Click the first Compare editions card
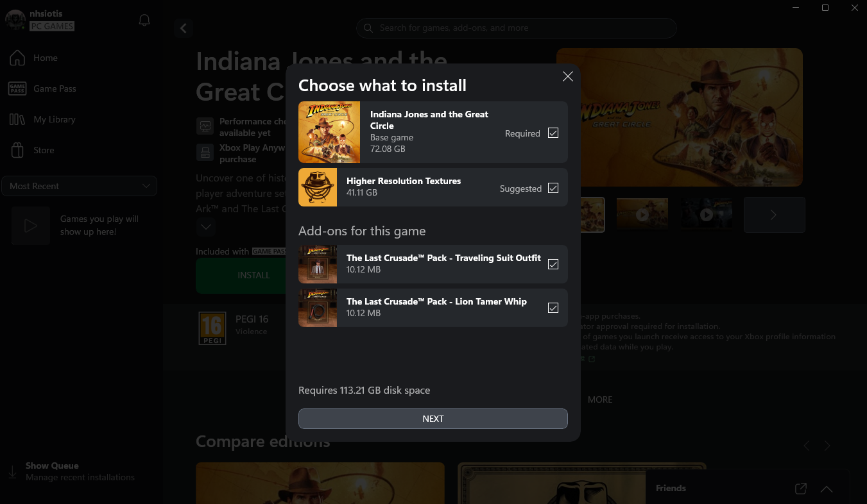867x504 pixels. pyautogui.click(x=320, y=483)
